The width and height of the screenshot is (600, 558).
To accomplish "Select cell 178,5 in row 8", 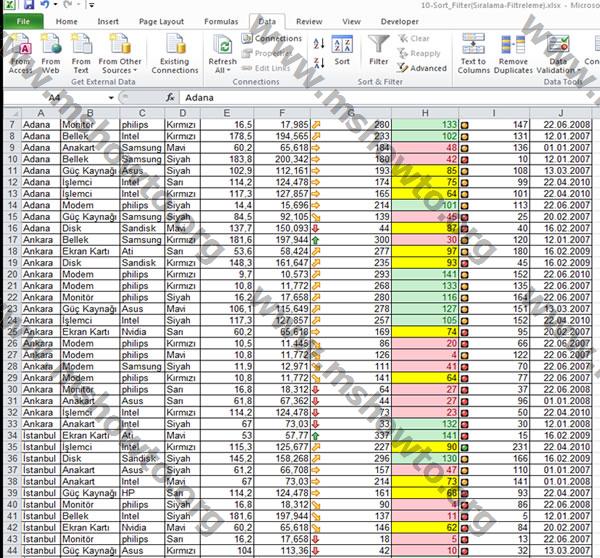I will [x=227, y=136].
